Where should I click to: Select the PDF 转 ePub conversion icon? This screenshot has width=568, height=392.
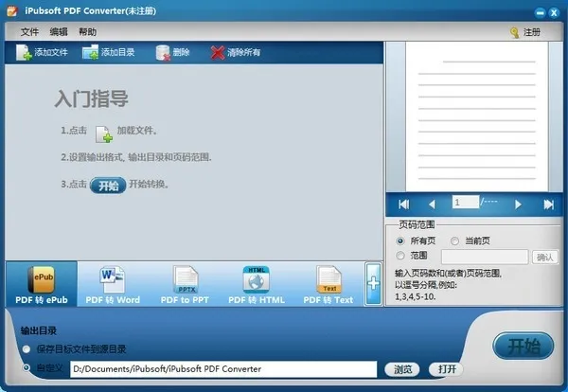42,279
